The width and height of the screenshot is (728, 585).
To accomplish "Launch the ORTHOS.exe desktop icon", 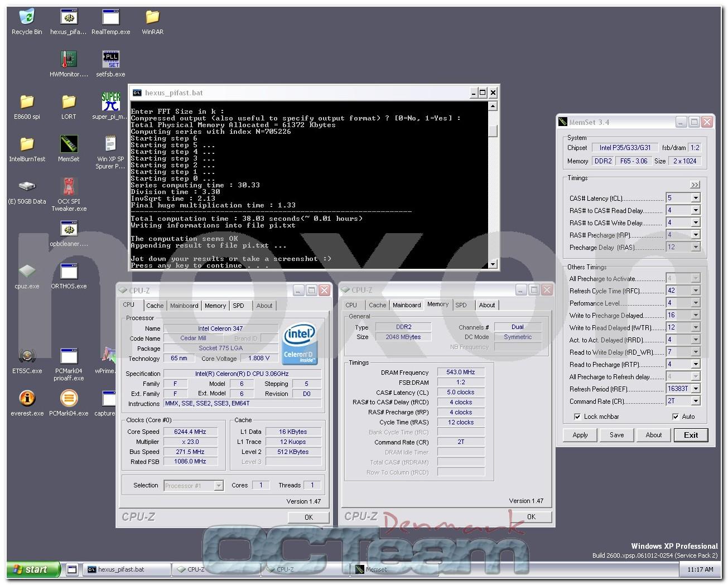I will click(69, 277).
